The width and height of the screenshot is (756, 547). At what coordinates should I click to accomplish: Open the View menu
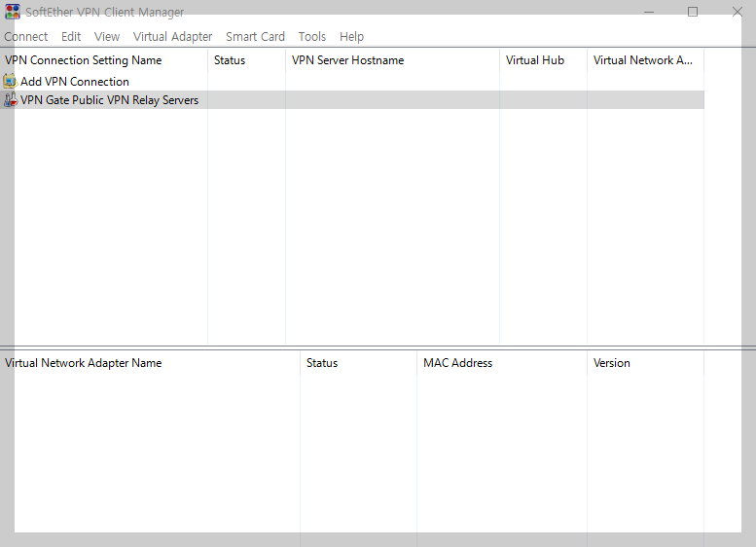click(107, 37)
